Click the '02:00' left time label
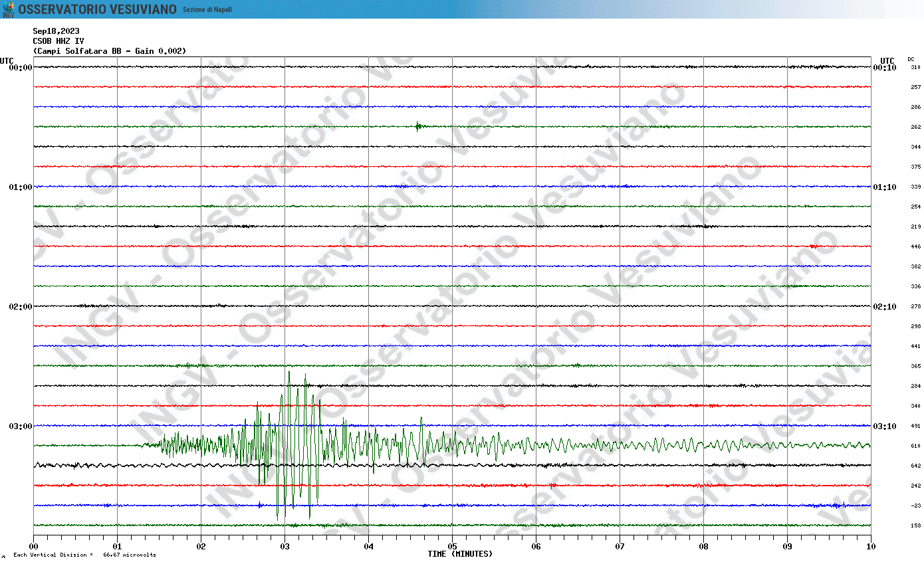924x564 pixels. 21,306
